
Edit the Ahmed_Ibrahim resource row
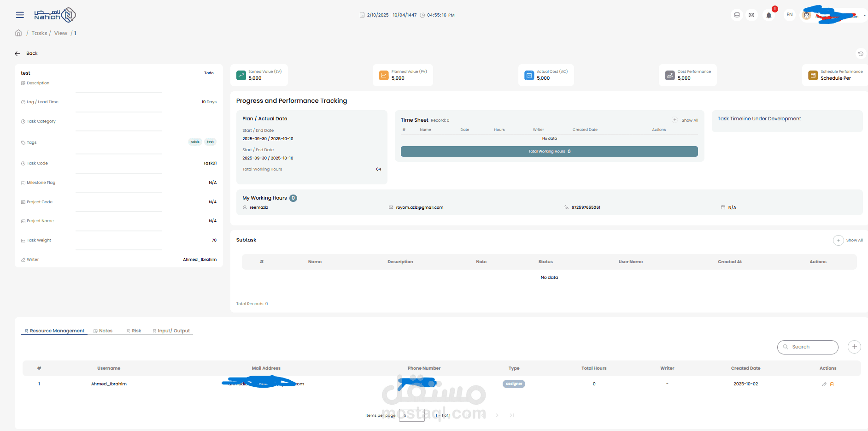click(x=824, y=384)
